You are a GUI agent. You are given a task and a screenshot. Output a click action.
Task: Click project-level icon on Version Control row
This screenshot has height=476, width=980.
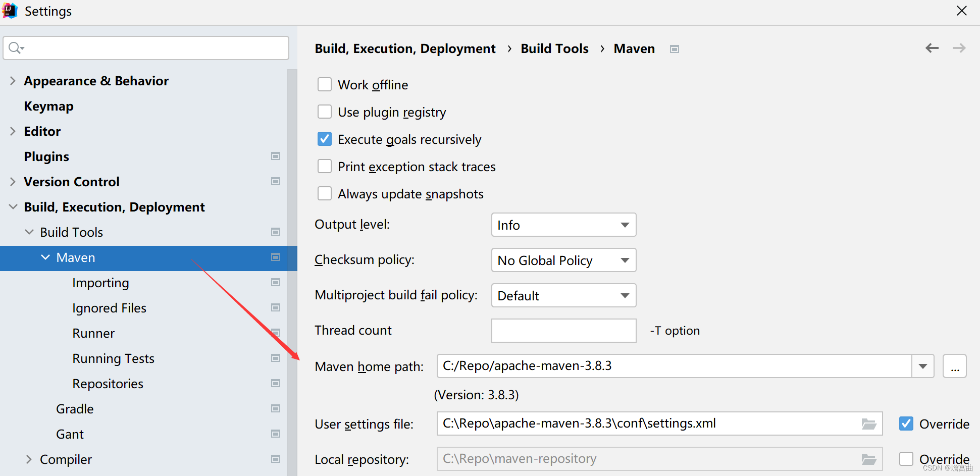276,181
